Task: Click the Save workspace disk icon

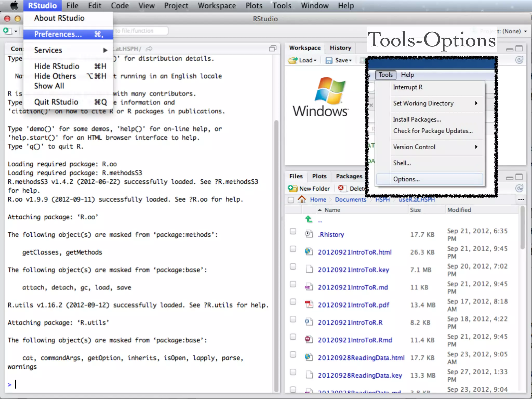Action: (x=329, y=61)
